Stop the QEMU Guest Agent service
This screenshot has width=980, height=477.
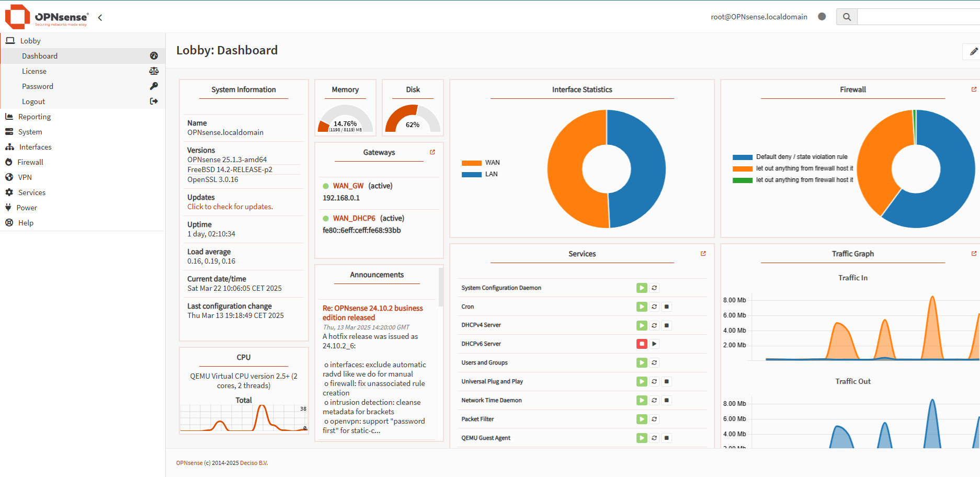pyautogui.click(x=667, y=438)
